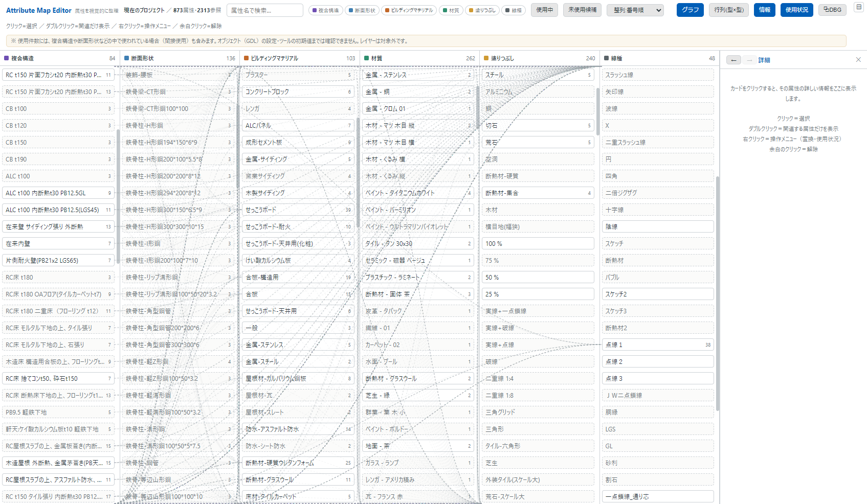867x504 pixels.
Task: Open the DBG debug button
Action: (x=832, y=10)
